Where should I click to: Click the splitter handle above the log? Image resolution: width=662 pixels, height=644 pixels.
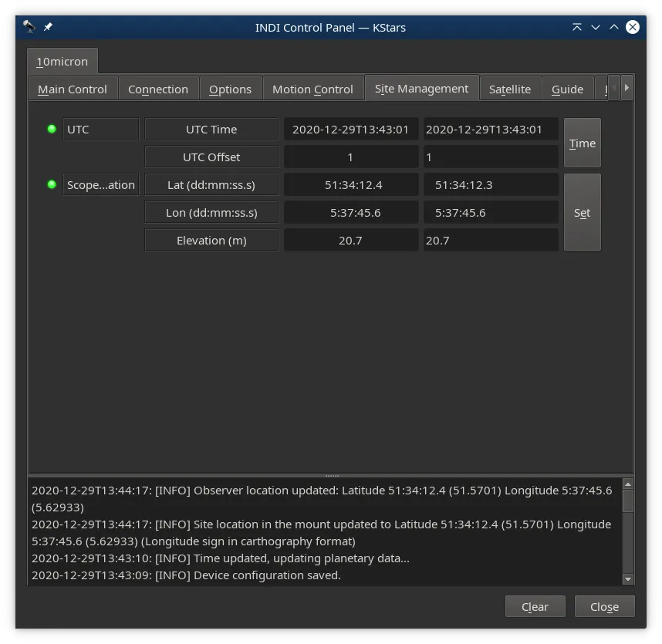click(x=332, y=476)
